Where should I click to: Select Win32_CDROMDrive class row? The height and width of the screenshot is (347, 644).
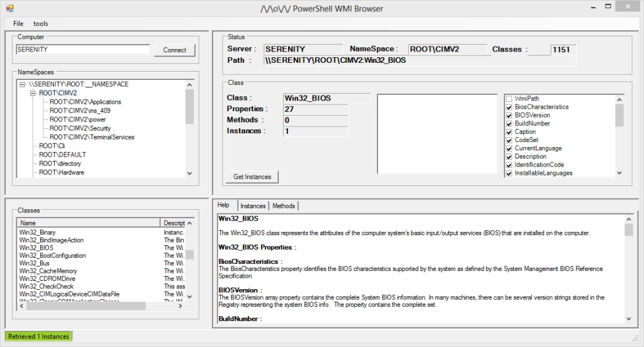pyautogui.click(x=47, y=279)
